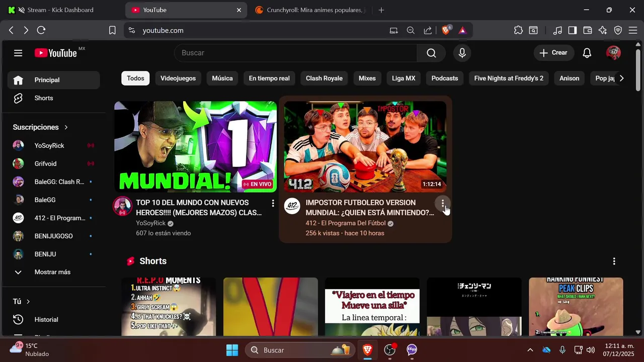Go back in browser history
Viewport: 644px width, 362px height.
11,30
